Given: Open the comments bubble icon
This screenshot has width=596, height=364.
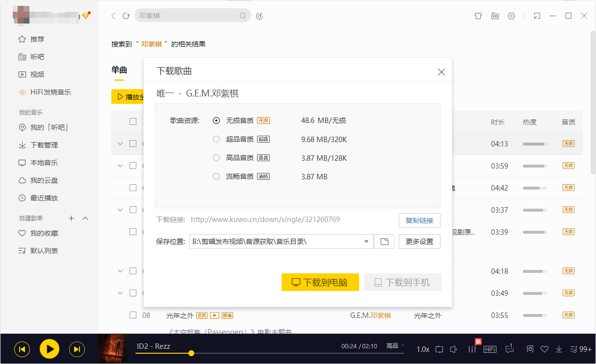Looking at the screenshot, I should (510, 349).
